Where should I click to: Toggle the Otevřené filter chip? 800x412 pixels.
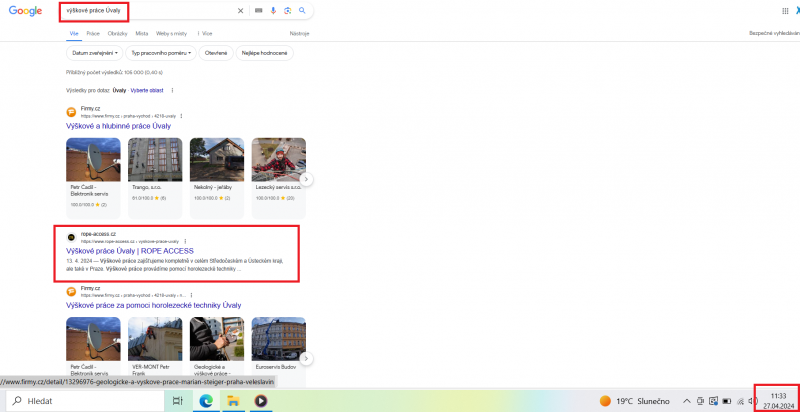point(216,53)
